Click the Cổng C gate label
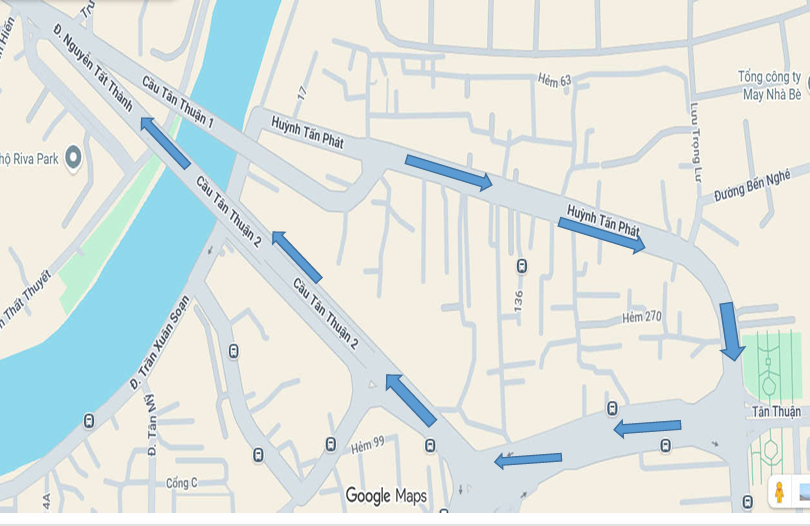Screen dimensions: 810x526 (x=181, y=483)
